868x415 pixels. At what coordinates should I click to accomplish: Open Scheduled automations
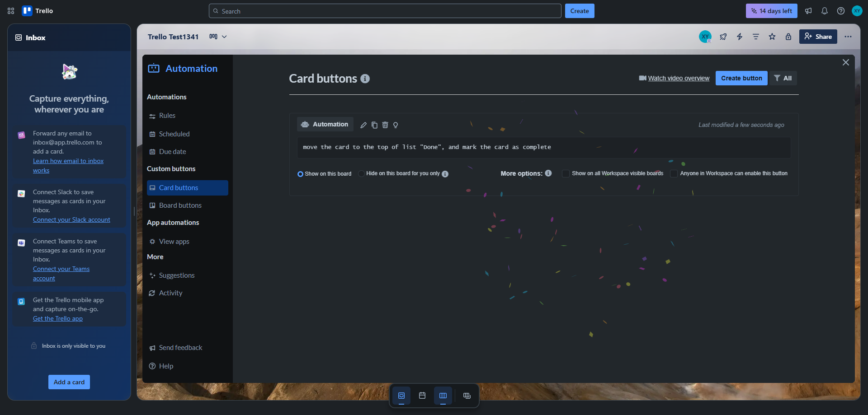pos(187,134)
